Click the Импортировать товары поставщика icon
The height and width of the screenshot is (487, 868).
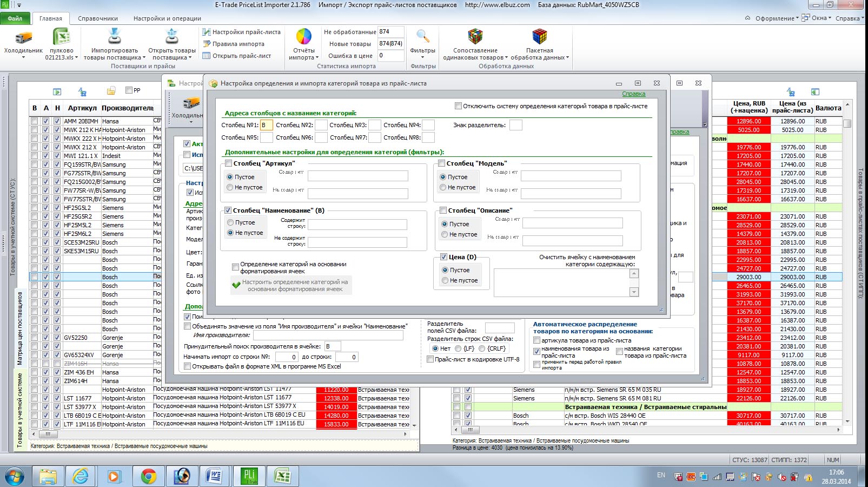(x=114, y=36)
